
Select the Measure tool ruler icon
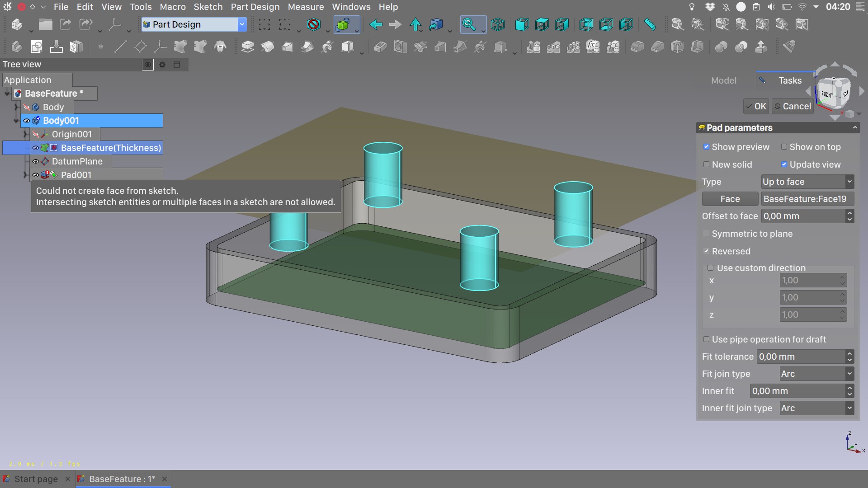click(x=650, y=24)
